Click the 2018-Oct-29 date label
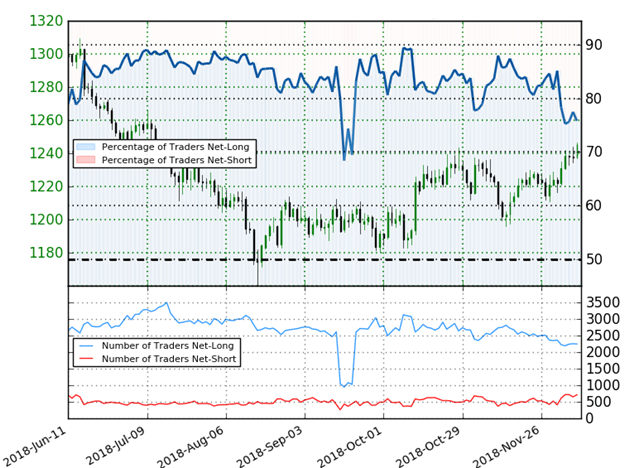 pos(429,446)
